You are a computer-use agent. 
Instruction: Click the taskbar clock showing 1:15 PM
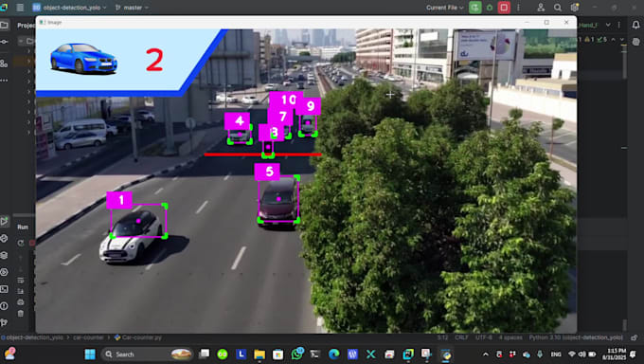pyautogui.click(x=614, y=355)
